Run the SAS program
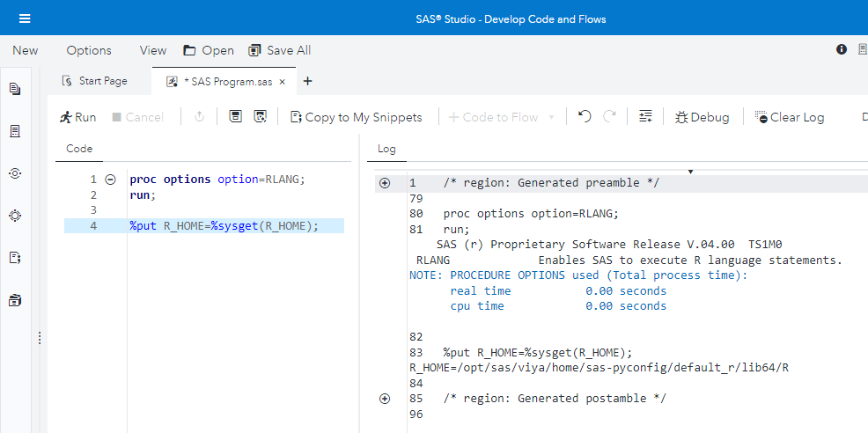The image size is (868, 433). pos(77,117)
